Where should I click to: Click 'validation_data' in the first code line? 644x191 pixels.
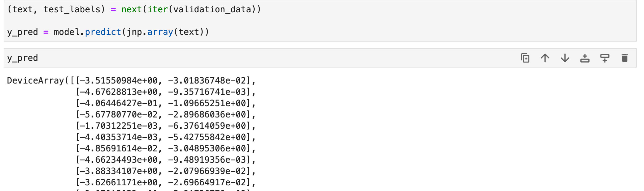click(212, 9)
